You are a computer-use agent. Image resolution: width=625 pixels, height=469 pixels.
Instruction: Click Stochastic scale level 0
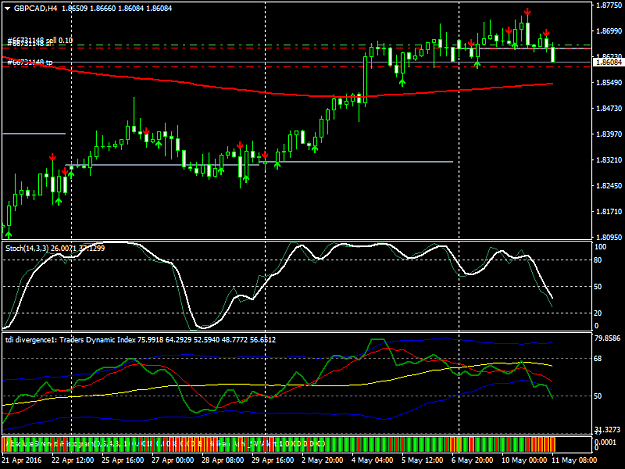(596, 326)
